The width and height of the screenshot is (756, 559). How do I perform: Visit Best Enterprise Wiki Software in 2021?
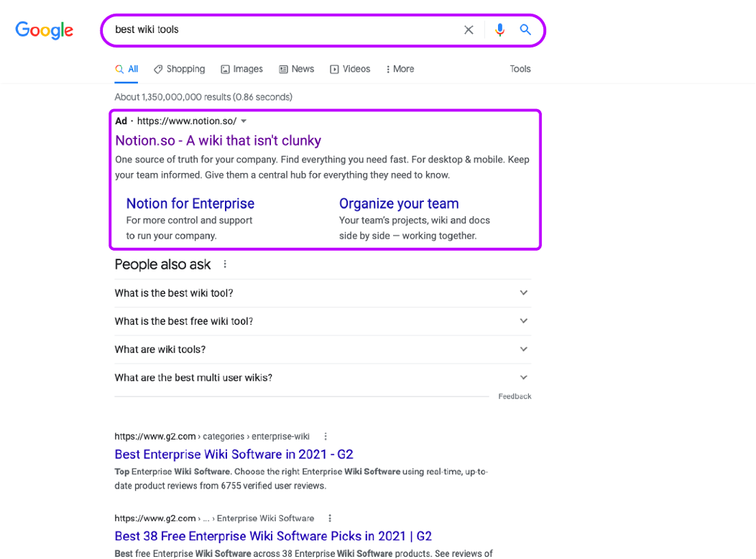pyautogui.click(x=234, y=454)
